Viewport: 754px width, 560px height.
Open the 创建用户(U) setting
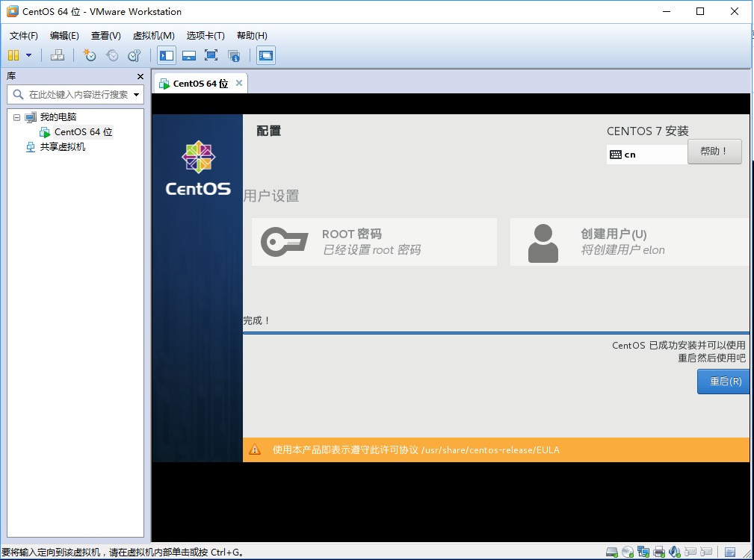tap(629, 242)
